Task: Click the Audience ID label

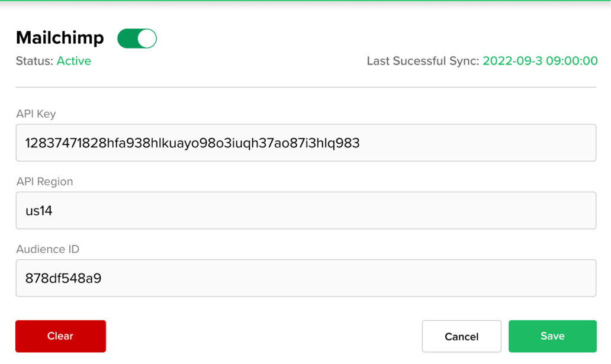Action: pos(47,249)
